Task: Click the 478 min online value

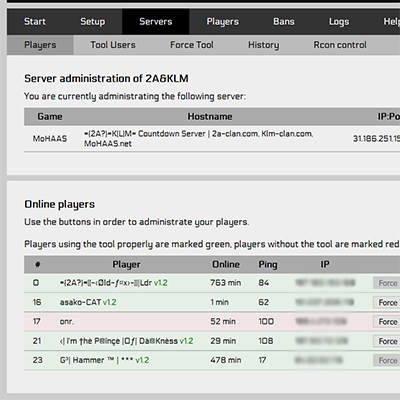Action: click(225, 360)
